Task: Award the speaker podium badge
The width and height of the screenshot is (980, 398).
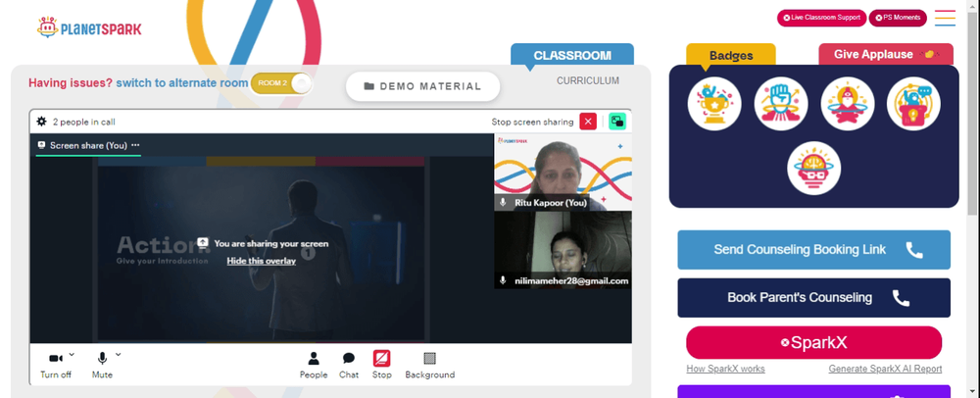Action: coord(913,104)
